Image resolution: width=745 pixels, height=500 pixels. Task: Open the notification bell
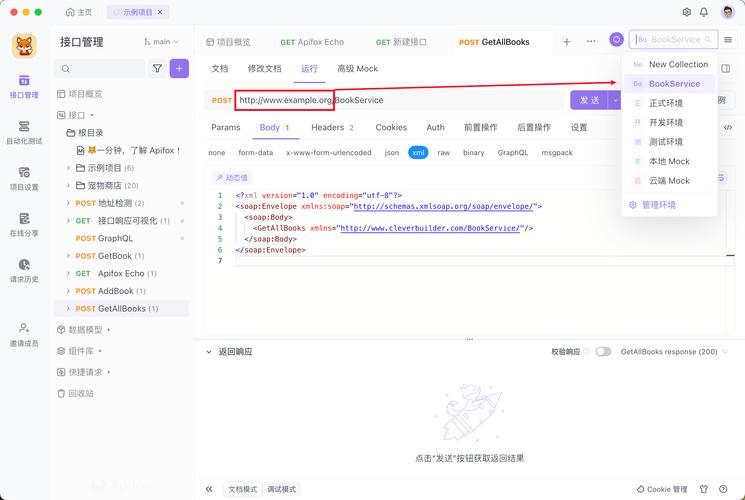coord(703,12)
